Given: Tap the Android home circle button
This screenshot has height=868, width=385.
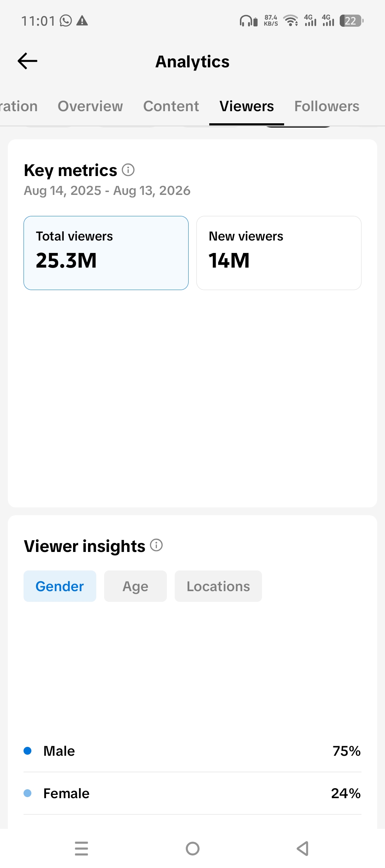Looking at the screenshot, I should (192, 848).
